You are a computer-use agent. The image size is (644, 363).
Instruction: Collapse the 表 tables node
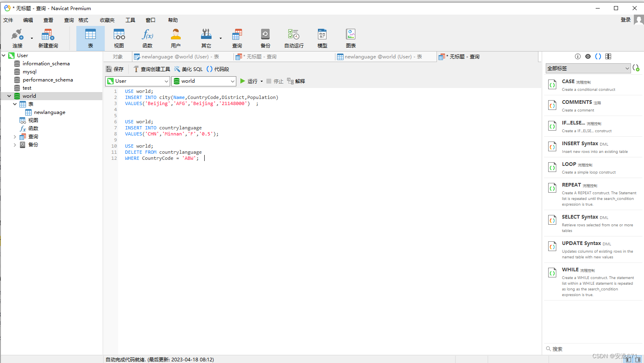15,104
